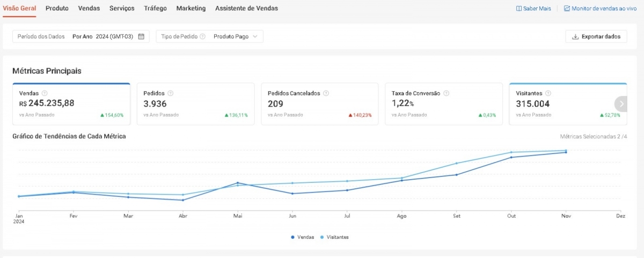
Task: Switch to the Produto tab
Action: tap(57, 9)
